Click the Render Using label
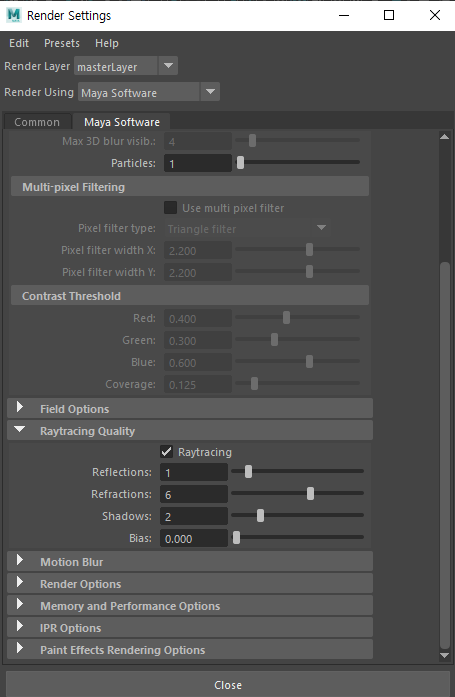 click(39, 92)
